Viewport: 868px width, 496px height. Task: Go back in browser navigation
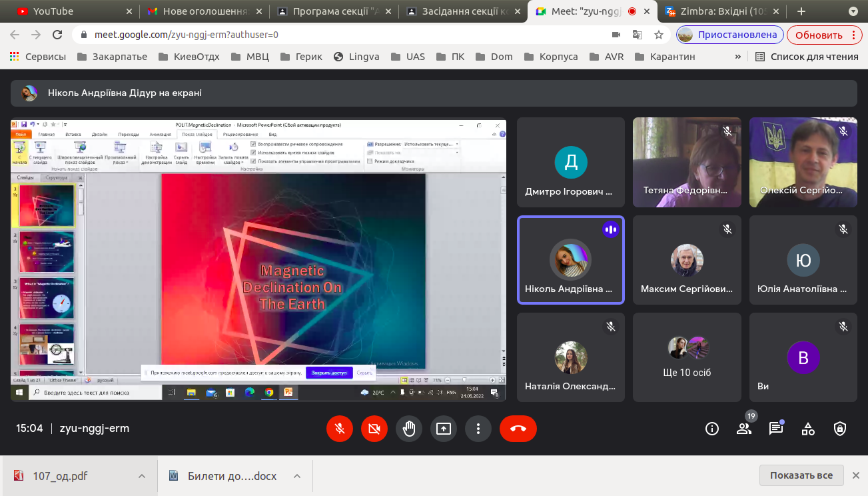tap(15, 35)
